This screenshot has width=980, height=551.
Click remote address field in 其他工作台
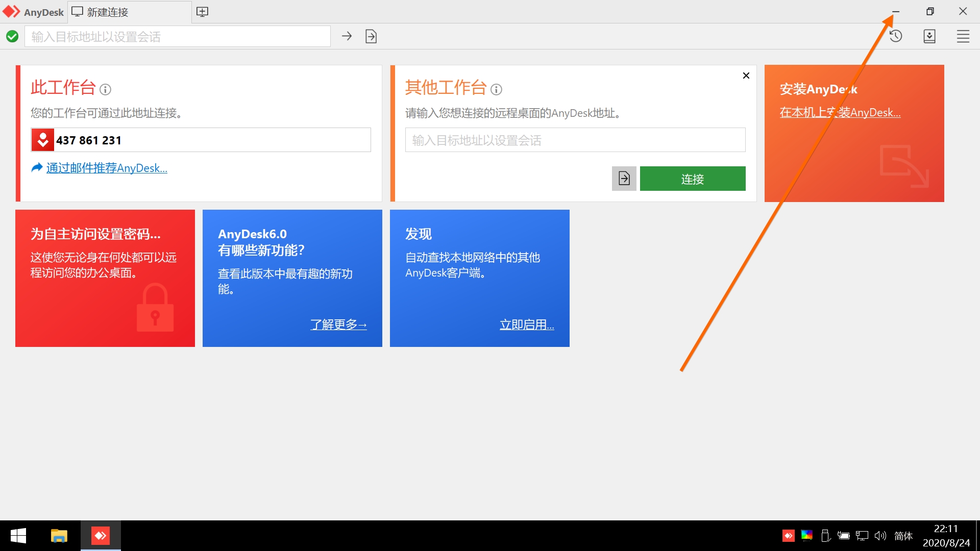(x=575, y=140)
